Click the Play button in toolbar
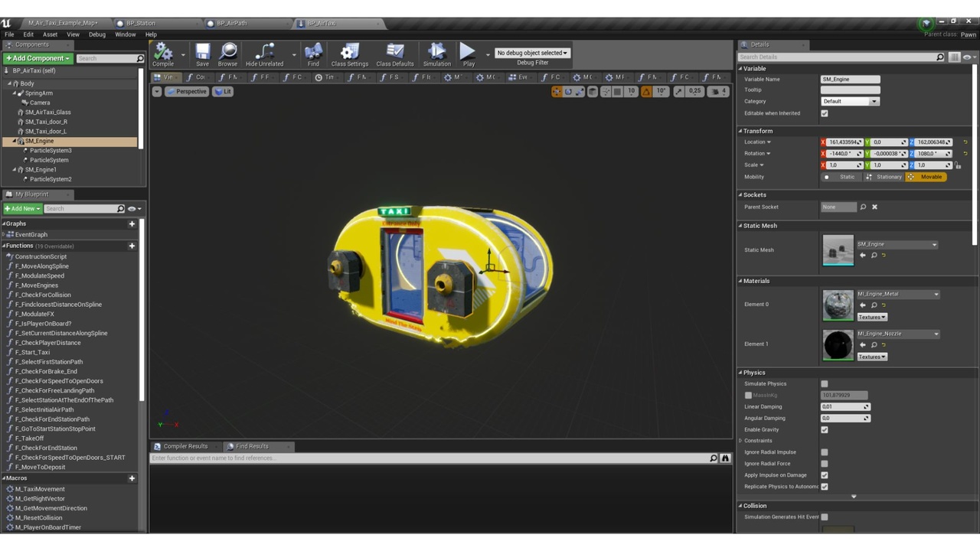This screenshot has height=551, width=980. coord(468,54)
